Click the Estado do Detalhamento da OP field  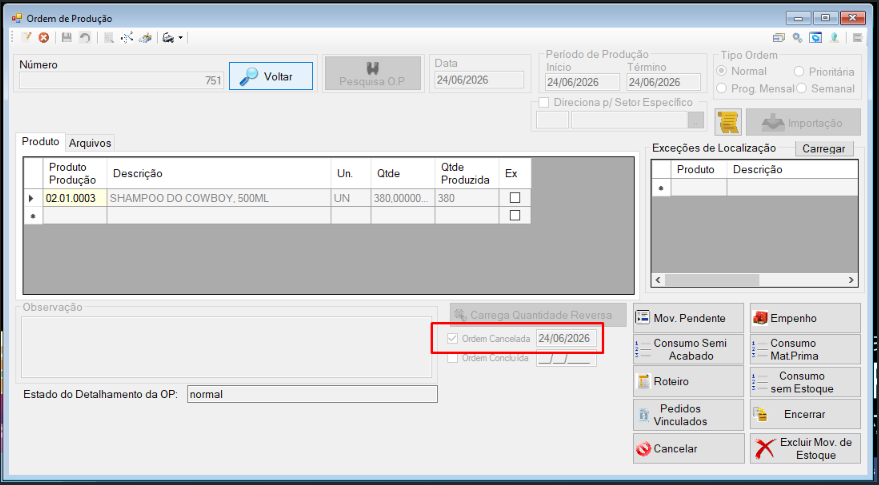(x=312, y=394)
